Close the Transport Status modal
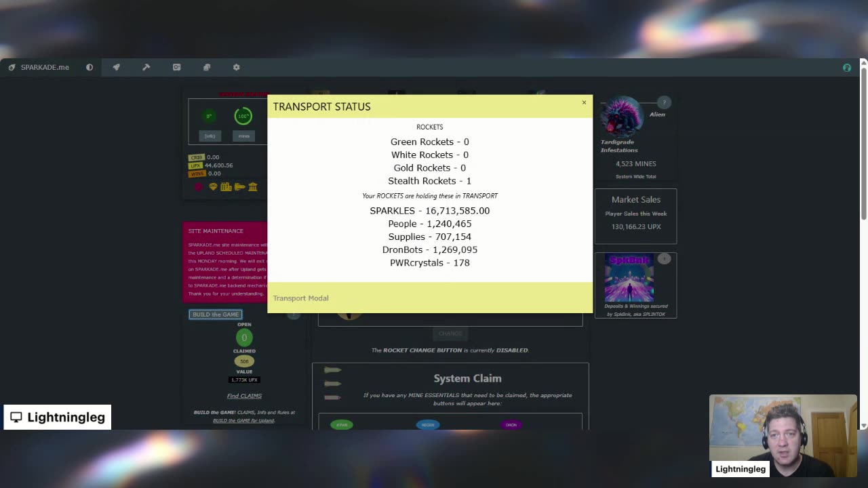The image size is (868, 488). click(584, 103)
